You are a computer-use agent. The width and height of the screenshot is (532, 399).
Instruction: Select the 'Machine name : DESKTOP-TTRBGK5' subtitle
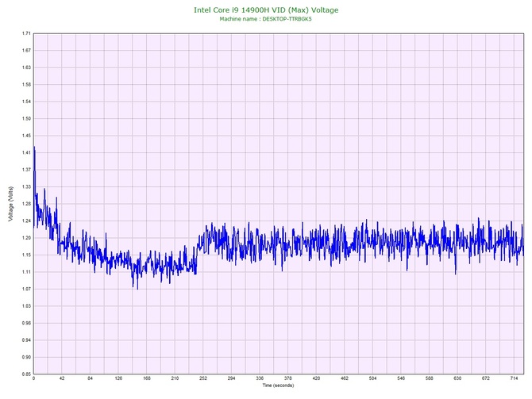(x=265, y=19)
